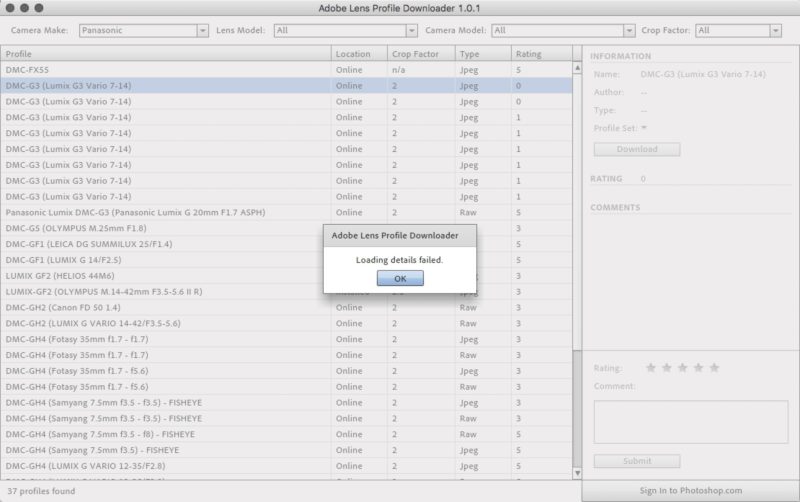The width and height of the screenshot is (800, 502).
Task: Select LUMIX-GF2 (OLYMPUS M.14-42mm F3.5-5.6 II R) row
Action: click(286, 291)
